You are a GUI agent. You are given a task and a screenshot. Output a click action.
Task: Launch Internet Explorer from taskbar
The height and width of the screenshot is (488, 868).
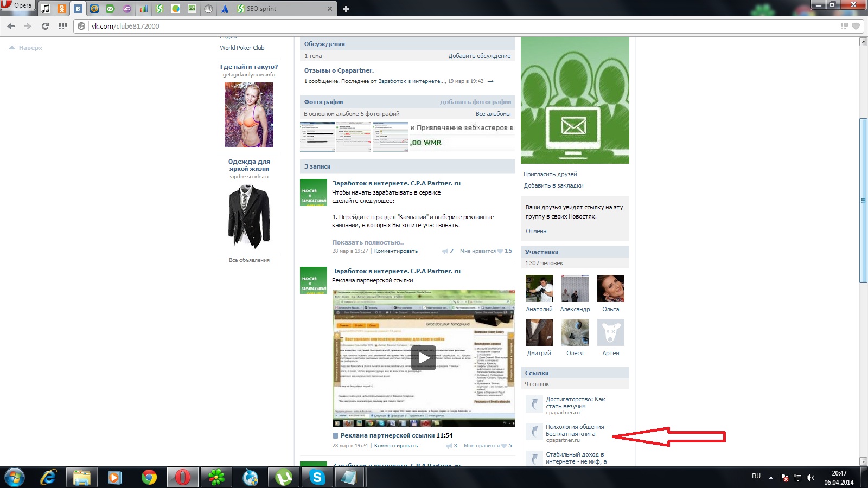click(49, 478)
